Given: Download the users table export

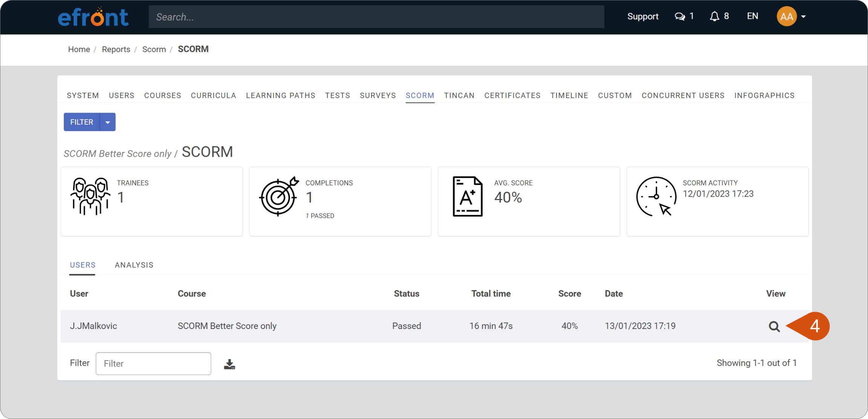Looking at the screenshot, I should (229, 364).
